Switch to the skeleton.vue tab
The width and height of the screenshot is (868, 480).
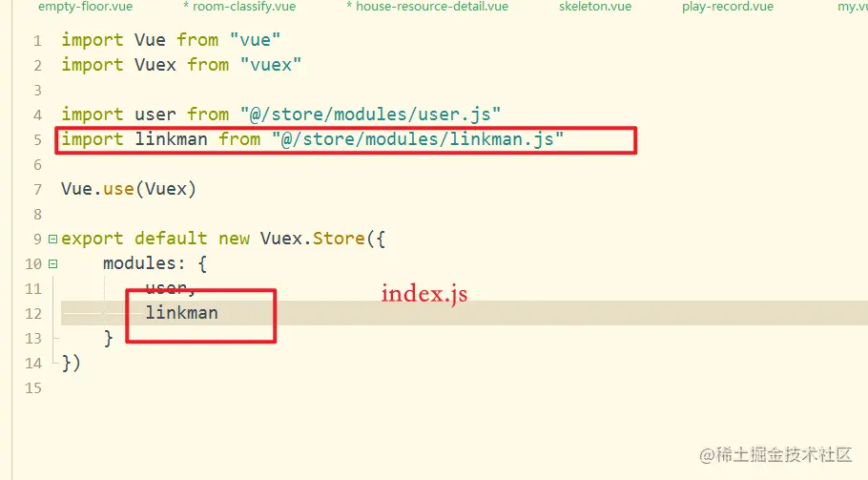(x=595, y=7)
